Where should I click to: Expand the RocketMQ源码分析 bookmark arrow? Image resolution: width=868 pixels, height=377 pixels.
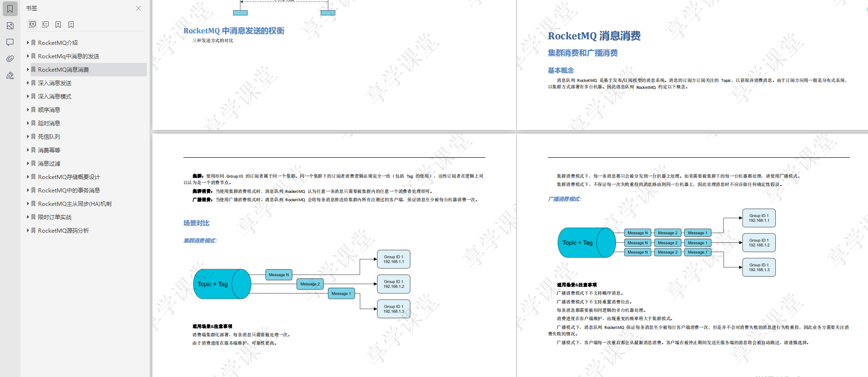(28, 230)
